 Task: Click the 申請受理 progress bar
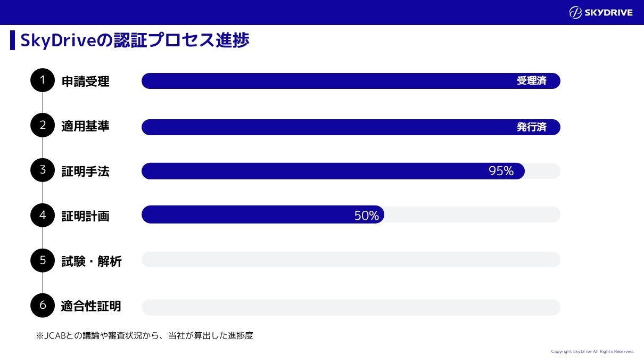[319, 81]
